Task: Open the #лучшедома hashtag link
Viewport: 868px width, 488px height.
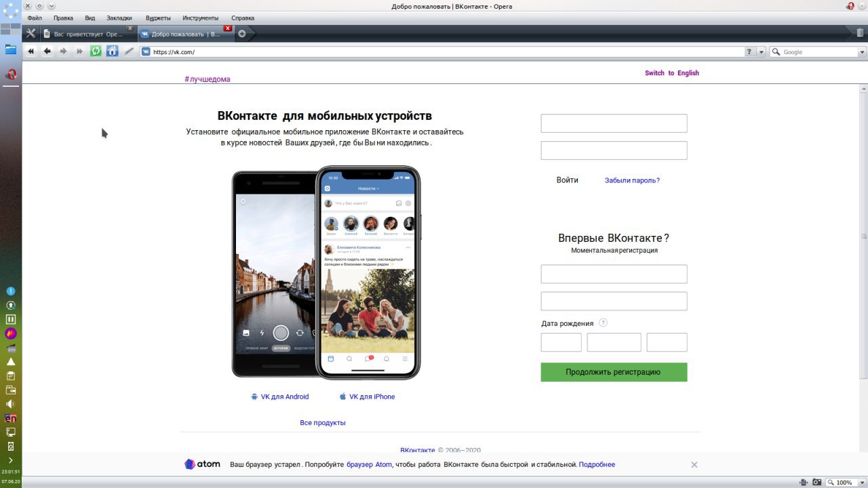Action: pos(208,79)
